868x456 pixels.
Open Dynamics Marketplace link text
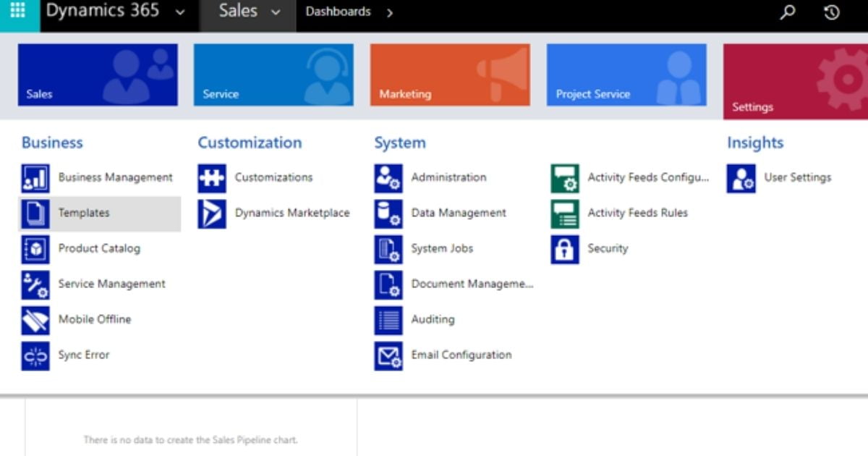click(x=292, y=213)
